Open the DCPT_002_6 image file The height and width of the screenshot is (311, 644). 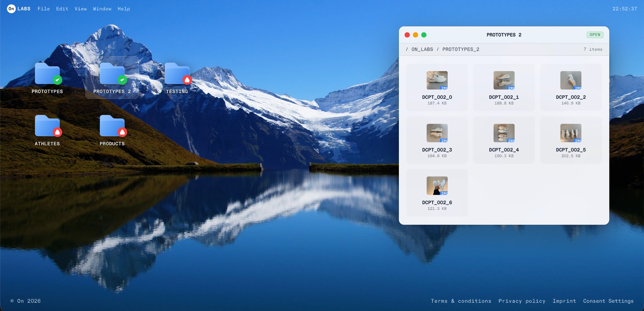[437, 193]
